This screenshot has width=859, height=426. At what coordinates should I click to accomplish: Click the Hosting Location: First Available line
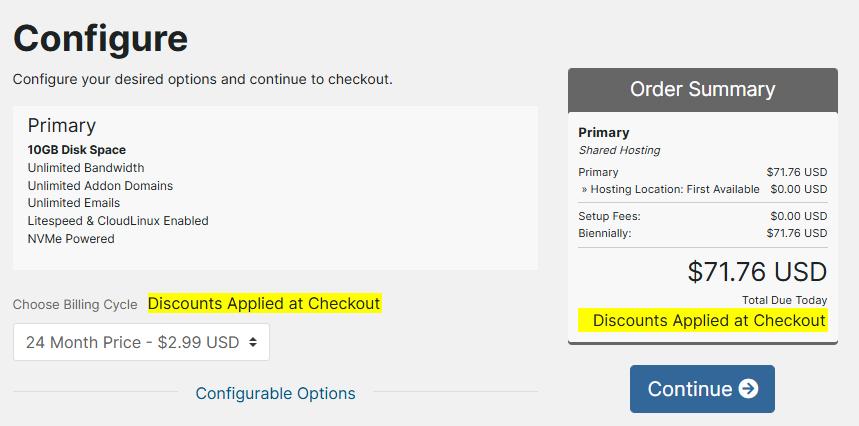click(672, 189)
